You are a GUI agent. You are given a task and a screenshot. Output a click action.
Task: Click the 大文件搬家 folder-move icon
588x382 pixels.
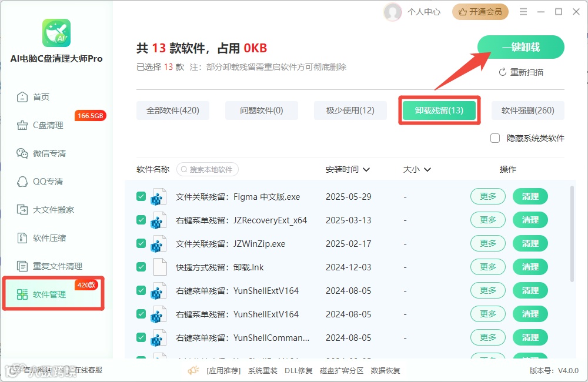click(22, 210)
